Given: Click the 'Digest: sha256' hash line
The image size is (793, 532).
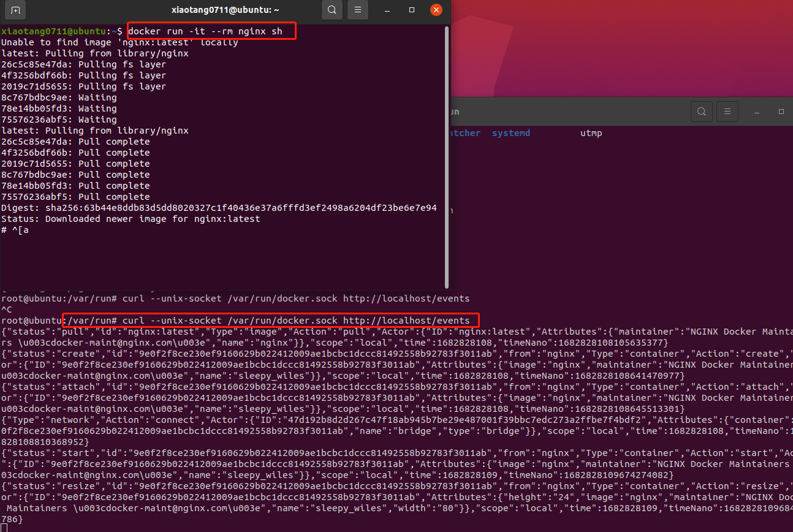Looking at the screenshot, I should point(219,208).
